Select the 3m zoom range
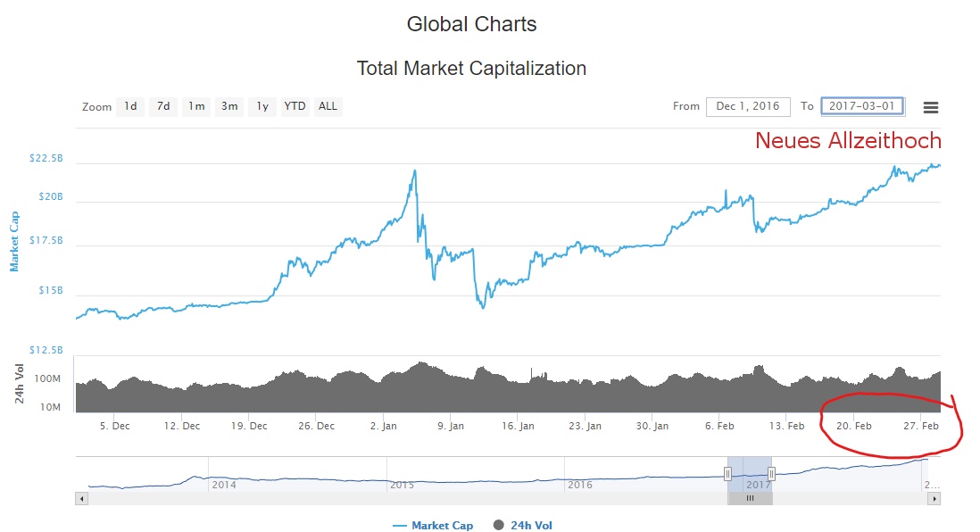This screenshot has width=980, height=532. [229, 106]
